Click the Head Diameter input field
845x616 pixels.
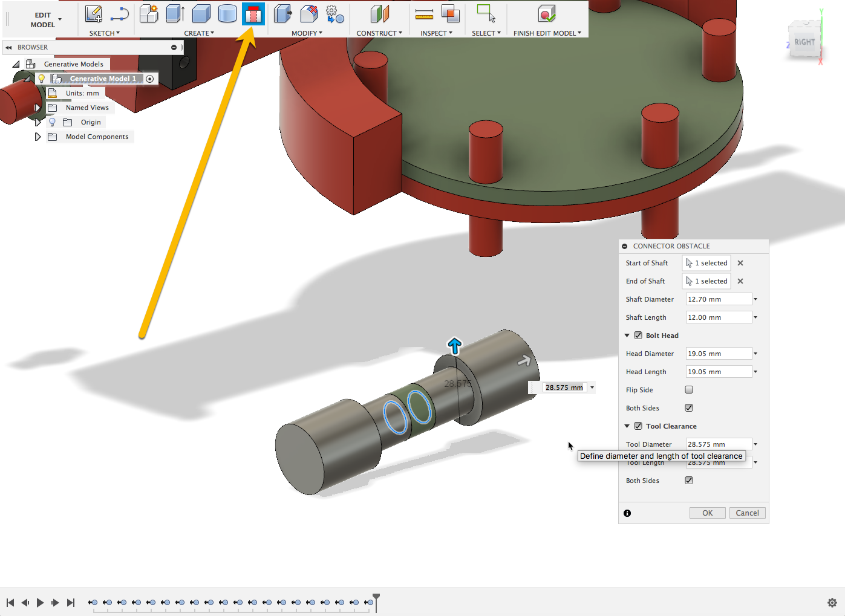pos(718,354)
